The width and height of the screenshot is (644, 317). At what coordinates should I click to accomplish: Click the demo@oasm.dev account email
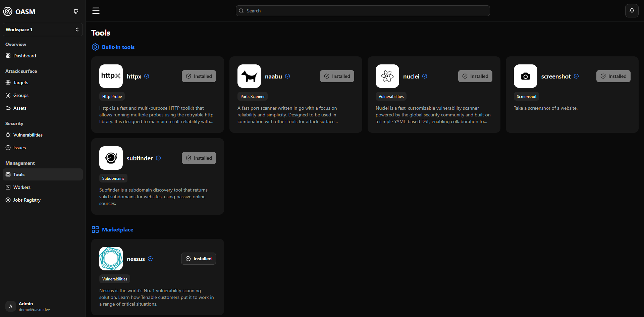click(34, 310)
